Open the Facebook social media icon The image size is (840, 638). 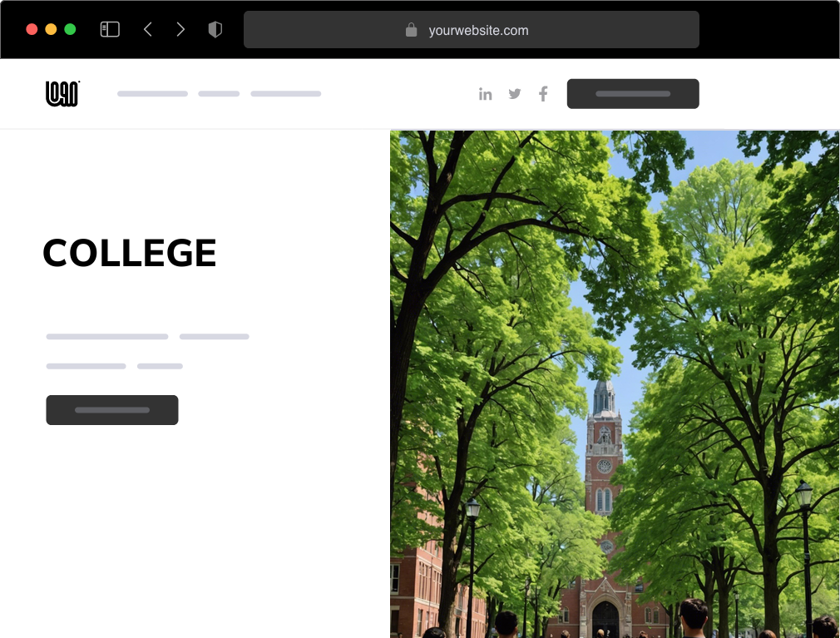pos(543,94)
